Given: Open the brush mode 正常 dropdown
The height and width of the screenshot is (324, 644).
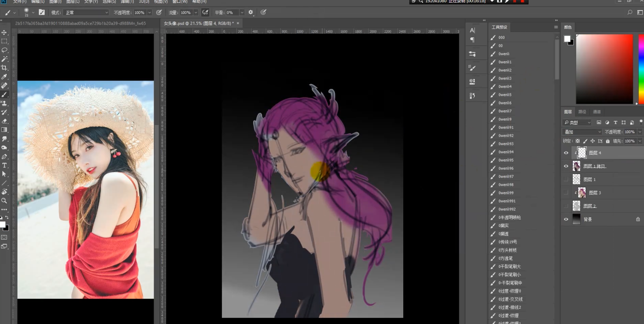Looking at the screenshot, I should [86, 12].
